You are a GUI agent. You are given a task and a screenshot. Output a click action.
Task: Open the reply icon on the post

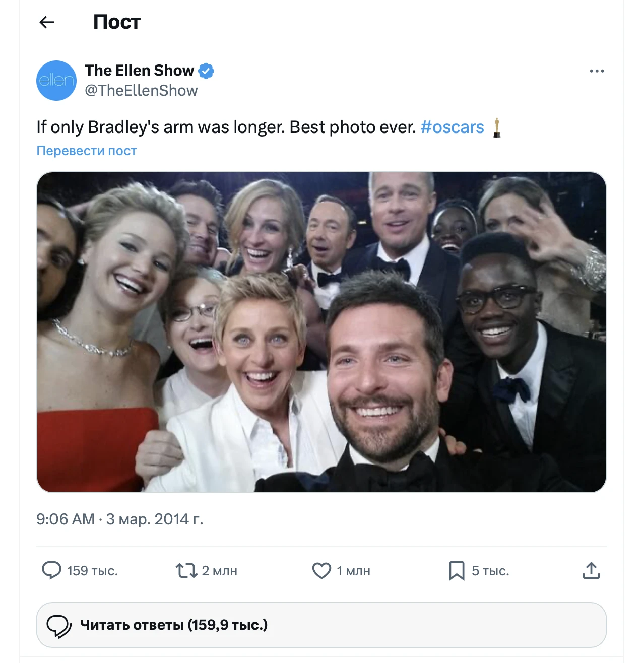pos(52,571)
